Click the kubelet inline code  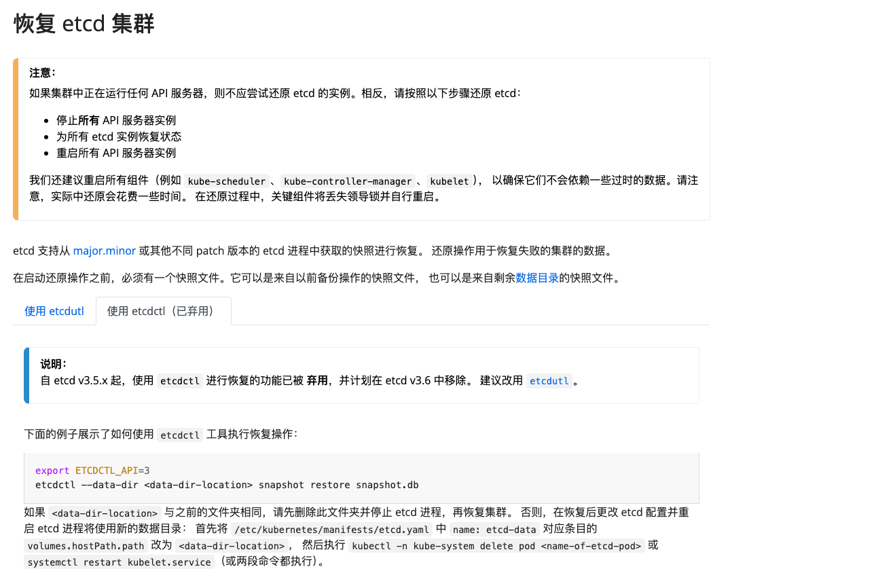(x=450, y=181)
